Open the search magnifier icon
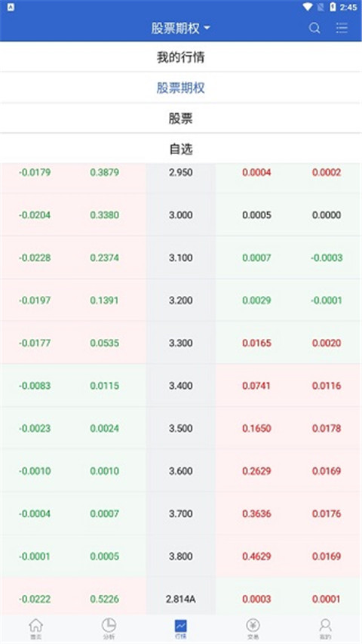Viewport: 362px width, 644px height. tap(314, 28)
